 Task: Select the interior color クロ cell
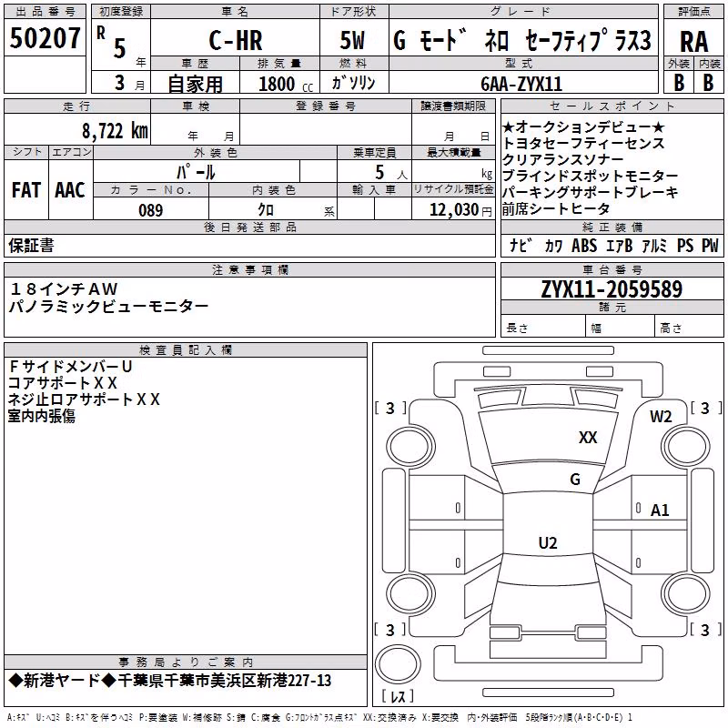coord(272,209)
